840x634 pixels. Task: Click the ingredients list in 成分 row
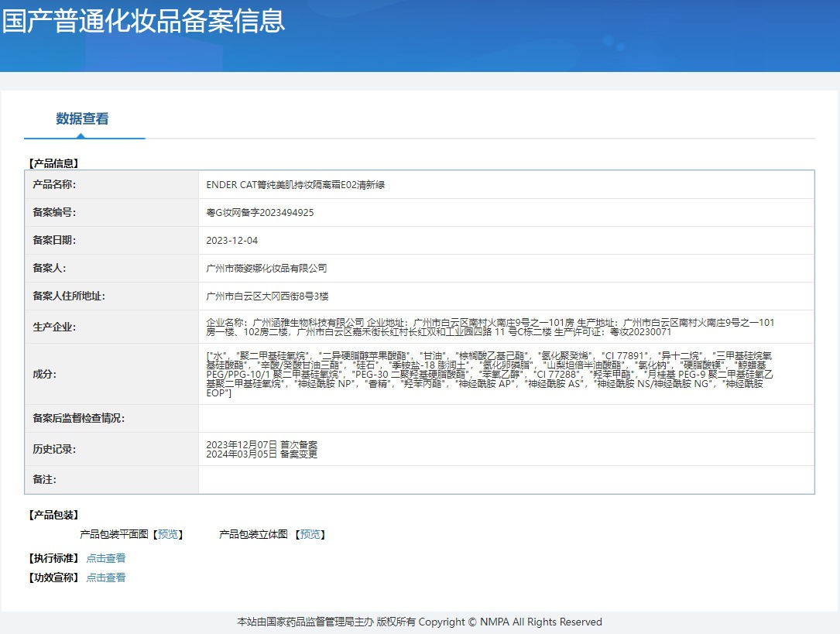tap(489, 375)
